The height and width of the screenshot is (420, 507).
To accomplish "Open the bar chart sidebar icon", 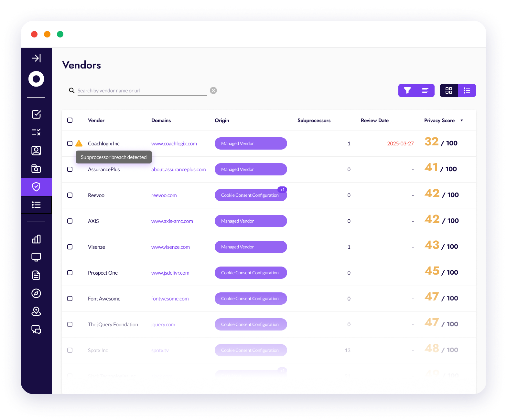I will 36,239.
